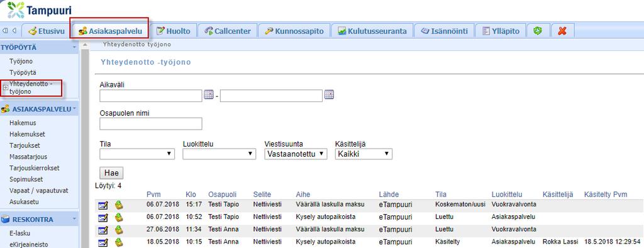This screenshot has width=644, height=248.
Task: Open Vapaat / vapautuvat in the sidebar
Action: pos(38,191)
